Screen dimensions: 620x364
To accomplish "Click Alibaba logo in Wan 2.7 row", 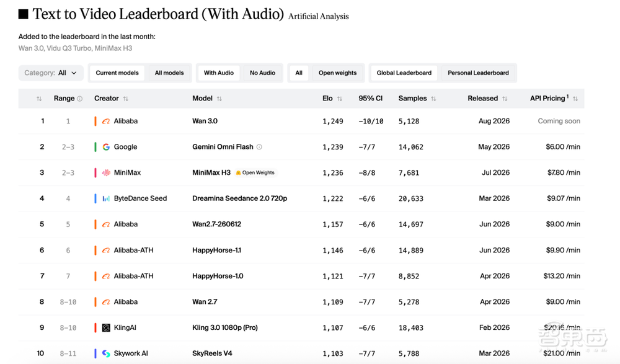I will pos(106,302).
